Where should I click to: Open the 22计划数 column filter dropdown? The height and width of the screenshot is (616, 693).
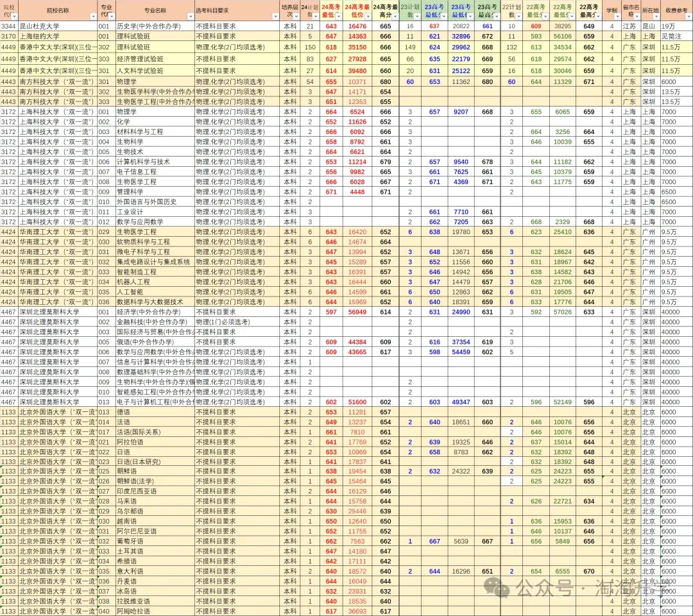coord(518,16)
